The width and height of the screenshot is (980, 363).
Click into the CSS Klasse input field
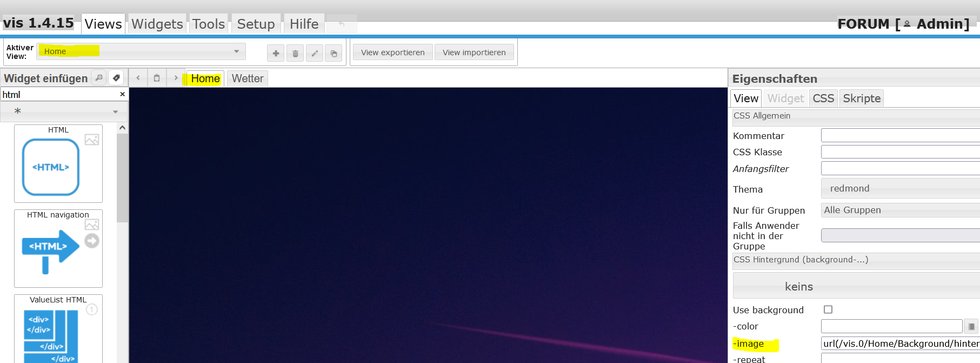pyautogui.click(x=901, y=151)
